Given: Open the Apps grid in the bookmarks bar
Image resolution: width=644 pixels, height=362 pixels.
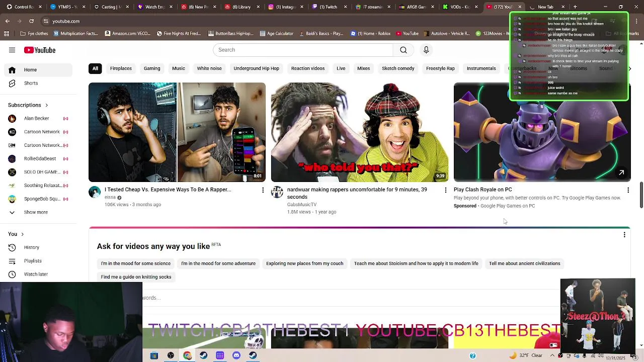Looking at the screenshot, I should click(7, 34).
